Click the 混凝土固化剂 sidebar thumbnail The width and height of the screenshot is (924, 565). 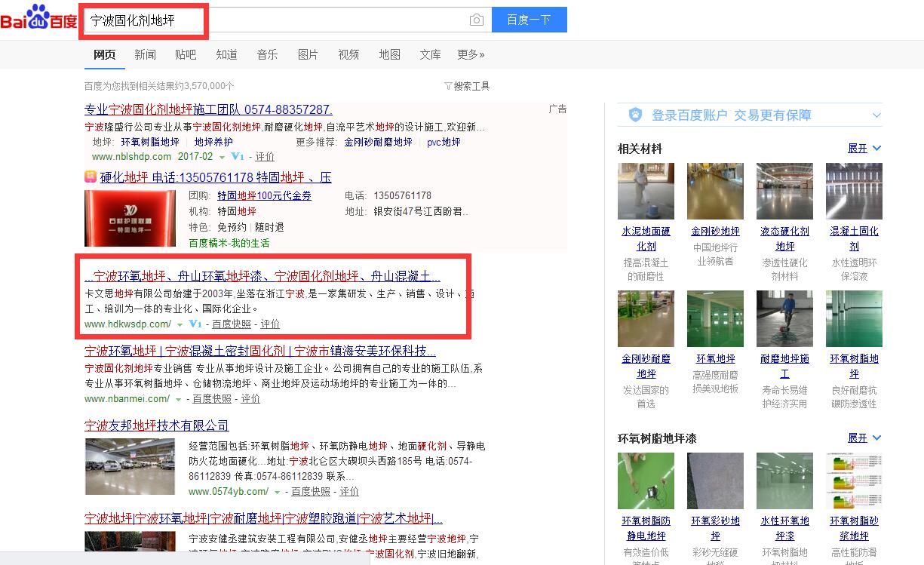[x=854, y=191]
